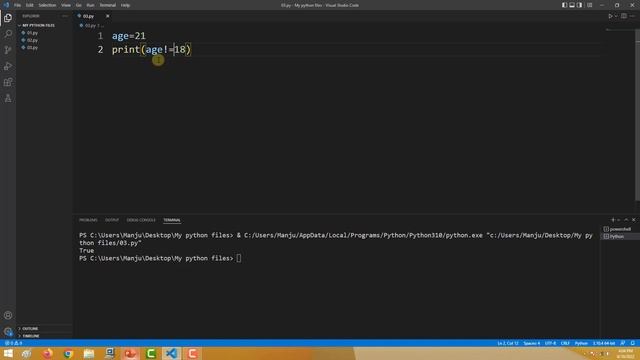The width and height of the screenshot is (640, 360).
Task: Open notifications bell in status bar
Action: pos(633,343)
